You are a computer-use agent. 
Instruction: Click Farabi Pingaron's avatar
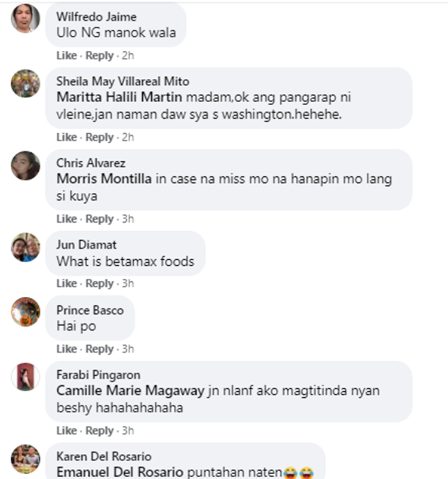click(25, 377)
